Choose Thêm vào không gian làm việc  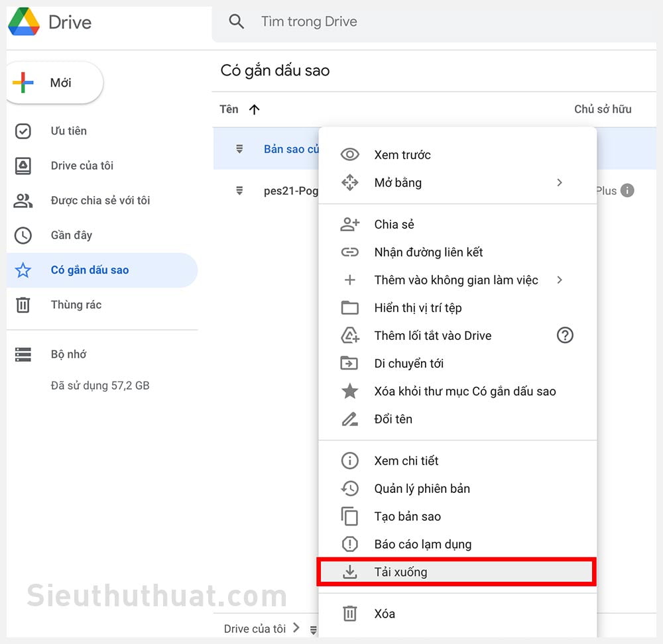(457, 280)
